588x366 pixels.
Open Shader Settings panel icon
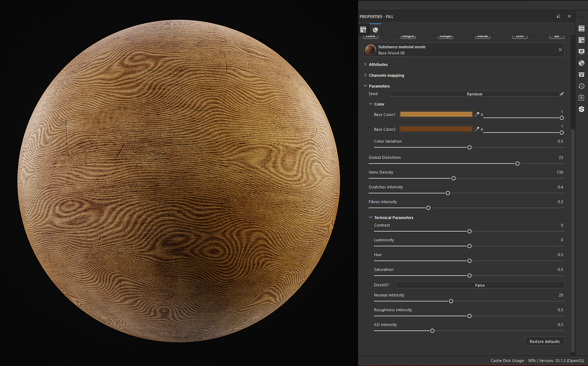point(581,63)
